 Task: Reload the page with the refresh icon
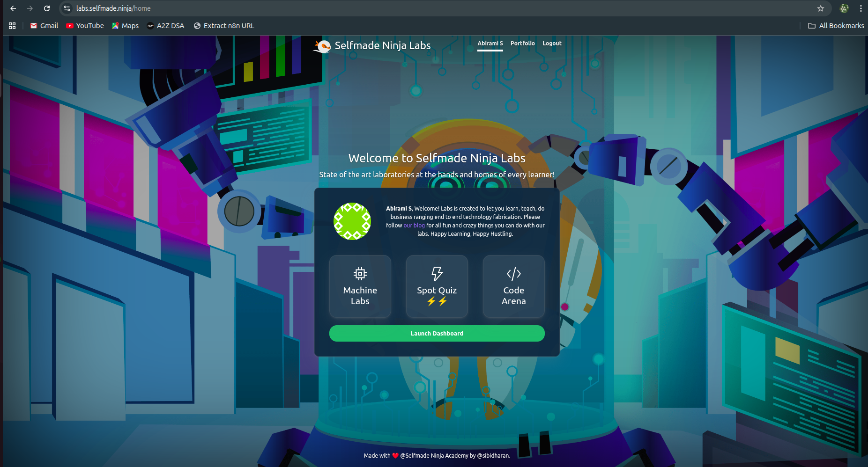pyautogui.click(x=47, y=8)
